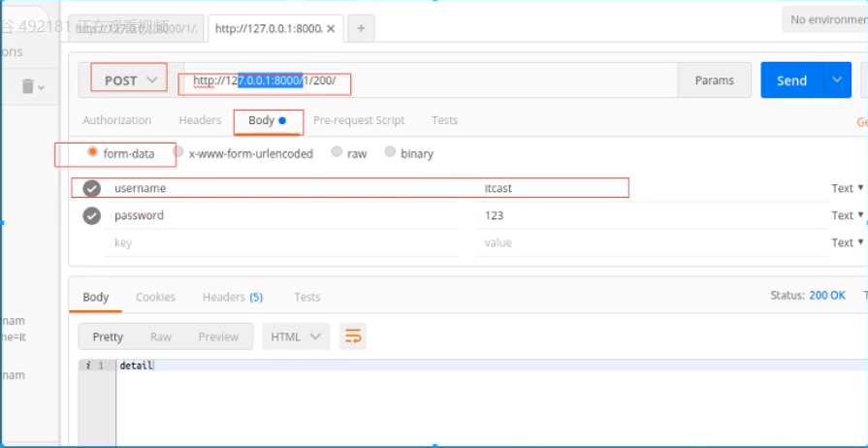Switch to the Authorization tab

pyautogui.click(x=116, y=120)
